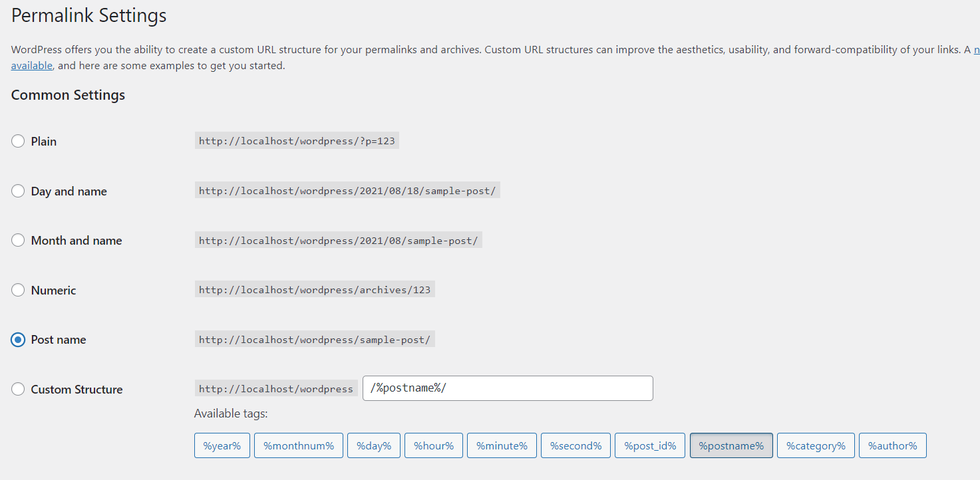The height and width of the screenshot is (480, 980).
Task: Add the %author% tag button
Action: (892, 445)
